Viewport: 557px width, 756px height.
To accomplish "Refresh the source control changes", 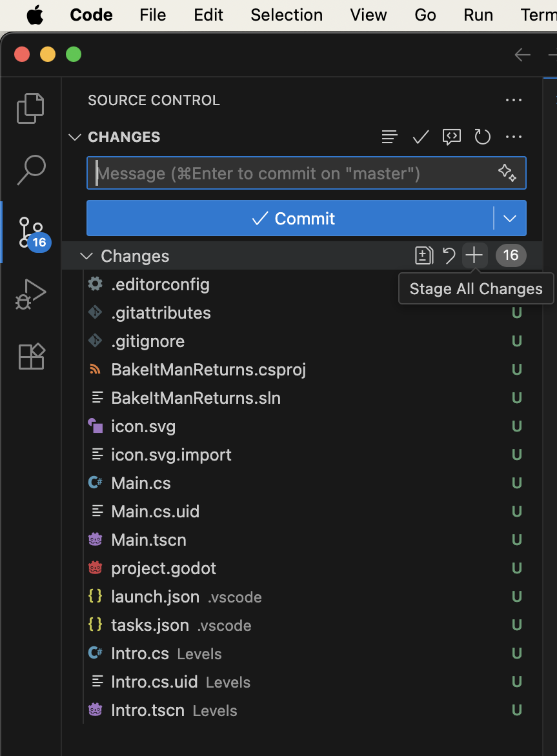I will 482,137.
